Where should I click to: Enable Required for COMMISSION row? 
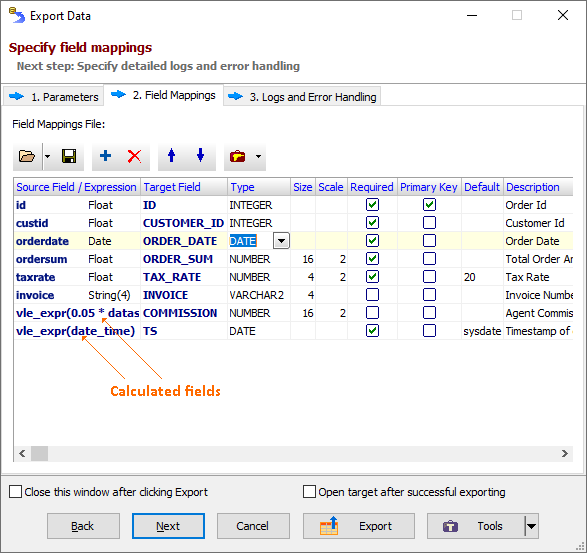[x=372, y=313]
